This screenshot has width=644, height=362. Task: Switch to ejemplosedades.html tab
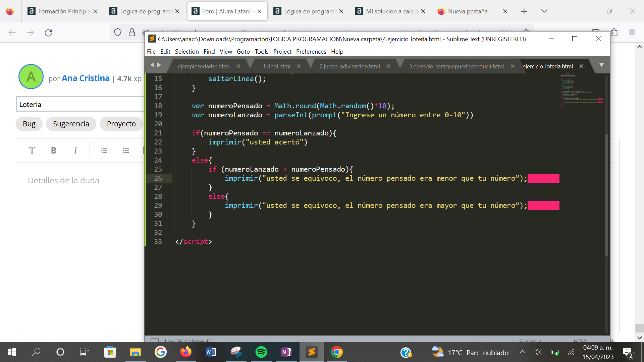tap(204, 66)
